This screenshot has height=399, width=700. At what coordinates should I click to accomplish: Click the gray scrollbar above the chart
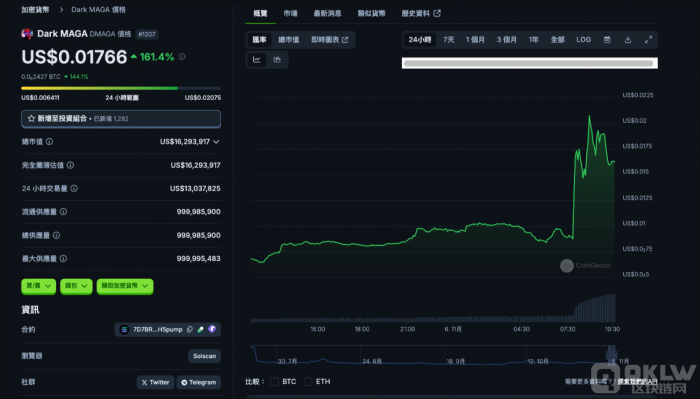tap(529, 63)
